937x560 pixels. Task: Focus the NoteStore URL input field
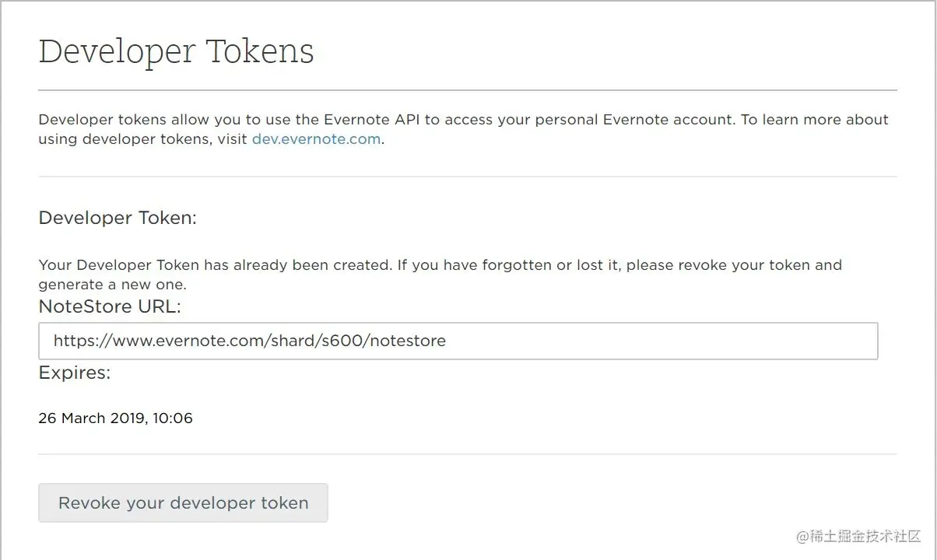pyautogui.click(x=623, y=341)
